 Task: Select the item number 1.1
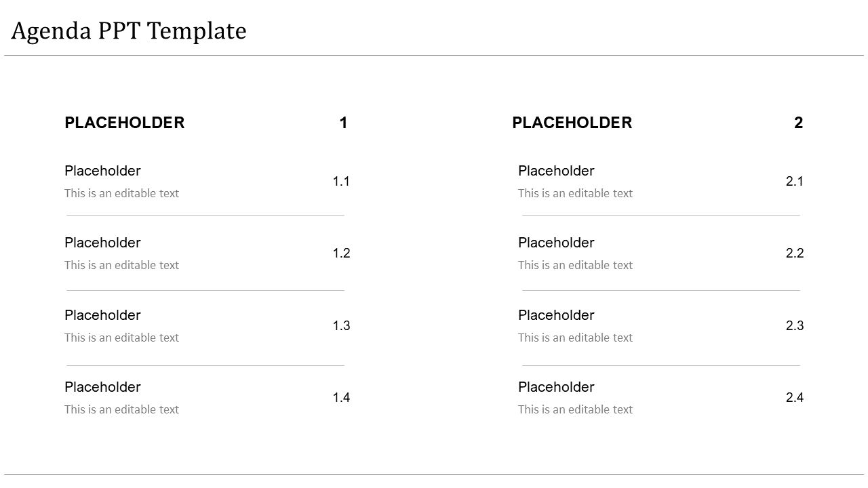coord(341,181)
